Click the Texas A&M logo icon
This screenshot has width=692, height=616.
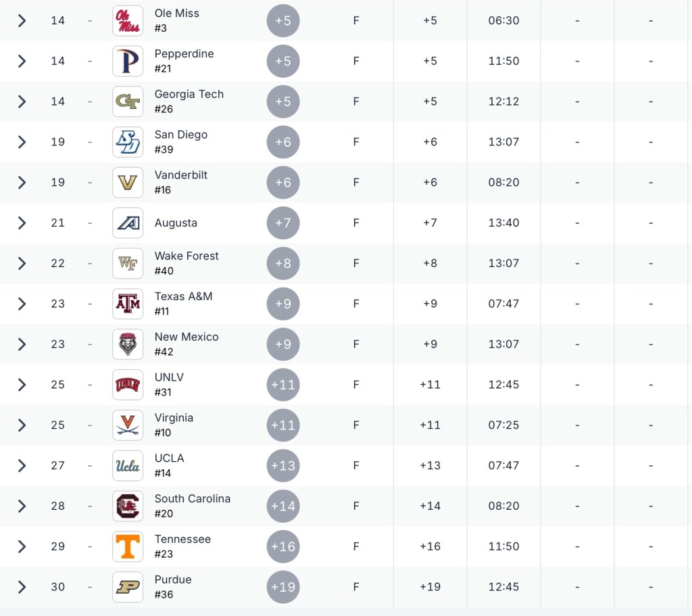(128, 304)
